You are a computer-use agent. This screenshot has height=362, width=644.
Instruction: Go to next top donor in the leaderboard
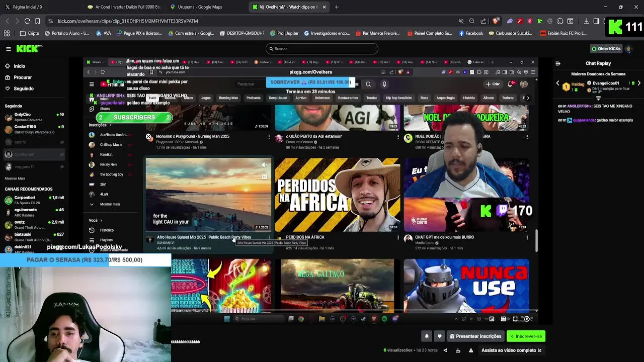(x=639, y=83)
